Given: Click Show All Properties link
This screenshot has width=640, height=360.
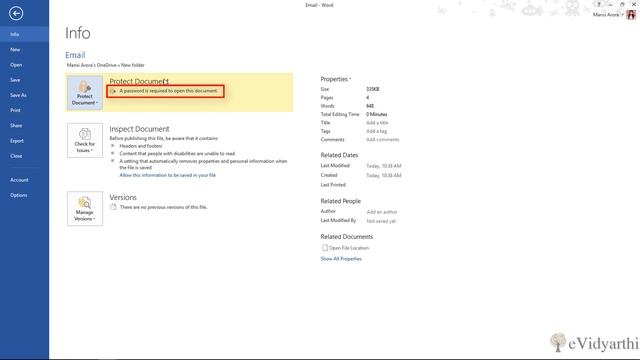Looking at the screenshot, I should (341, 259).
